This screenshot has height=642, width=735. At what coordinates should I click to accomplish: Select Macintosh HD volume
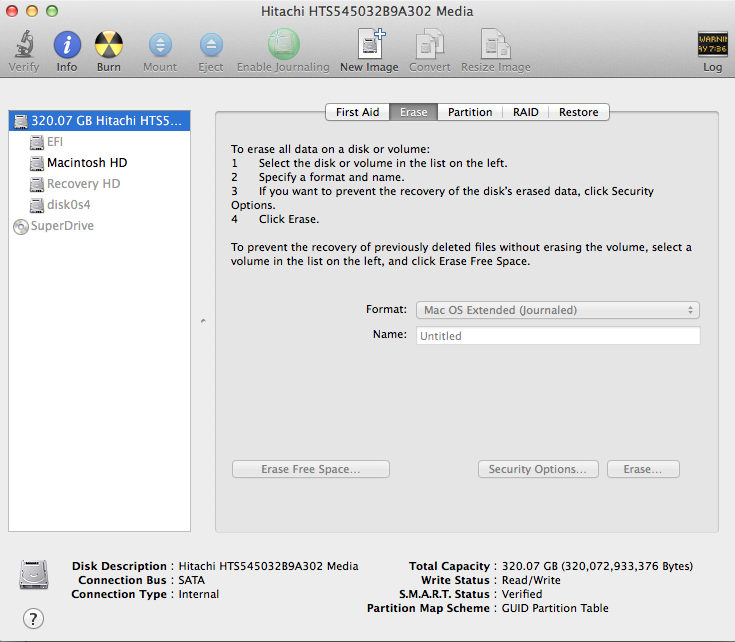(x=99, y=163)
